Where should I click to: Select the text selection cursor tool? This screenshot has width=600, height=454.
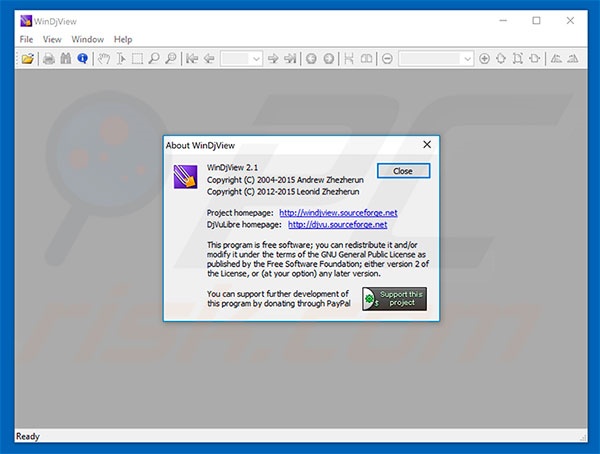click(x=121, y=59)
